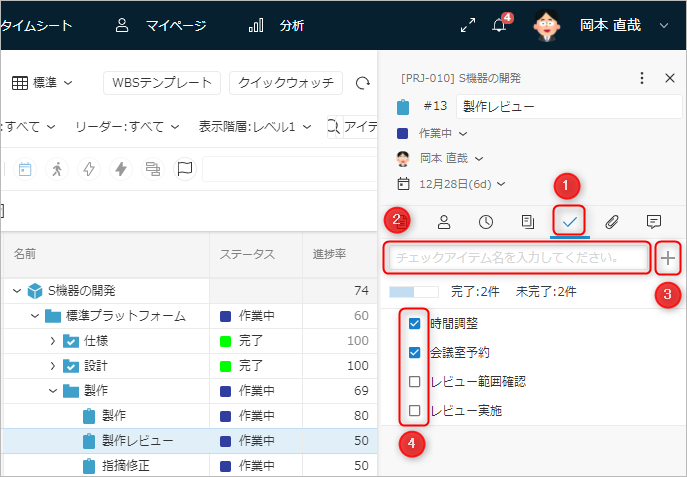This screenshot has width=687, height=477.
Task: Click the fullscreen expand arrows icon
Action: point(467,26)
